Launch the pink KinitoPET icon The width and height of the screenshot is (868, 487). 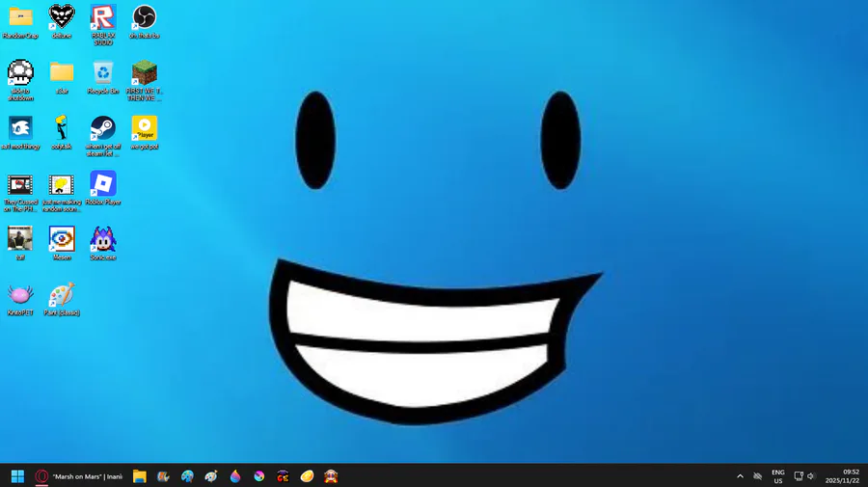(20, 294)
